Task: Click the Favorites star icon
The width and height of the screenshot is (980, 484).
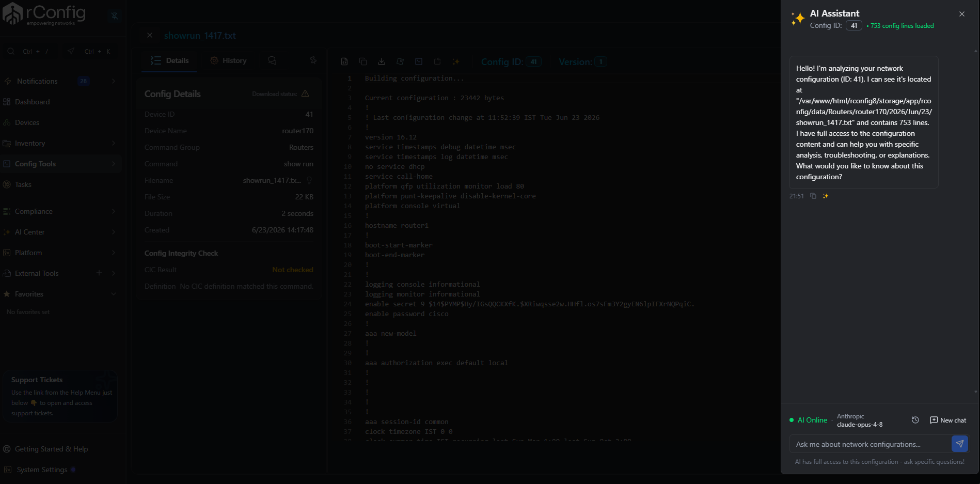Action: pos(7,294)
